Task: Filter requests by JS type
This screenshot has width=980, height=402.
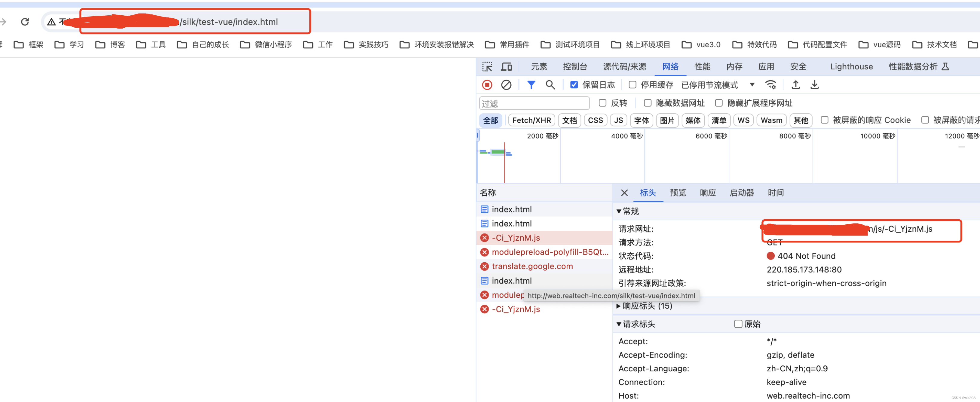Action: (618, 120)
